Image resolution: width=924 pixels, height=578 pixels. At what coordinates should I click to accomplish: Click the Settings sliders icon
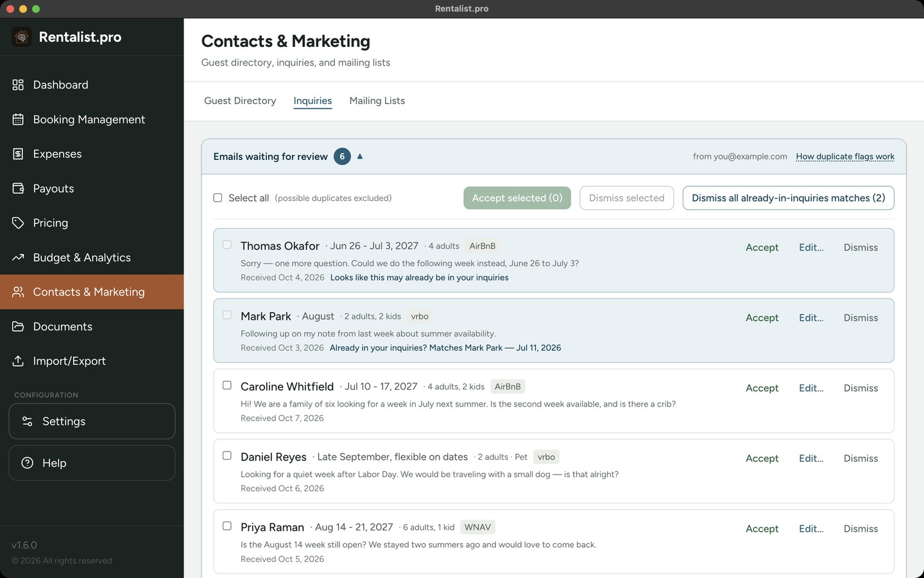(x=27, y=421)
